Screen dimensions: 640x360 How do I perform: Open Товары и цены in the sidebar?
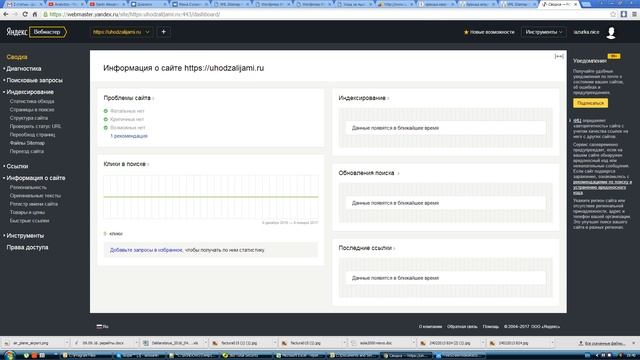27,212
